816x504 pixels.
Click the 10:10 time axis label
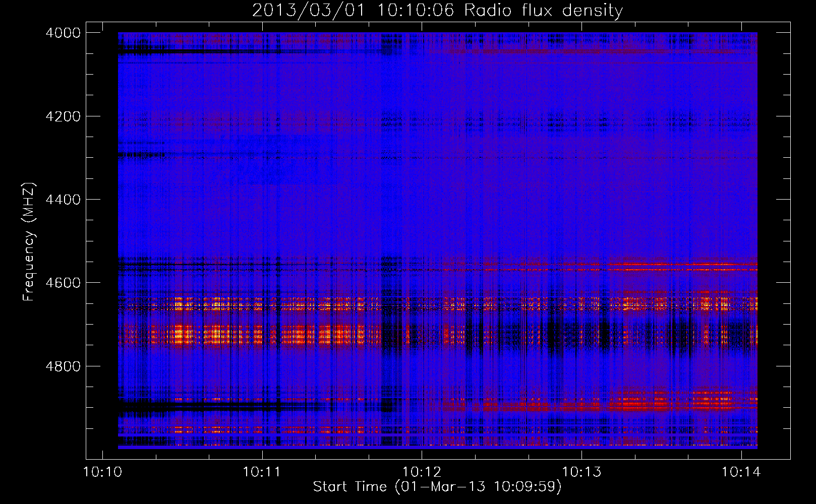[x=102, y=472]
